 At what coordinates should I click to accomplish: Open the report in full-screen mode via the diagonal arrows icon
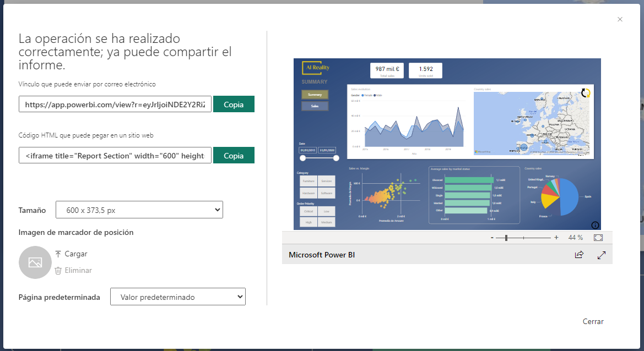pyautogui.click(x=602, y=255)
